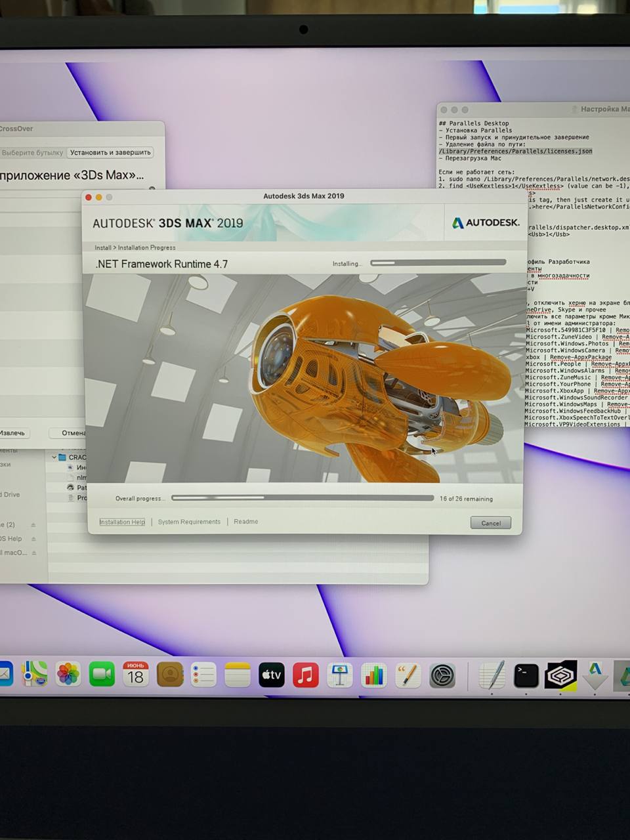
Task: Open the Music app in the Dock
Action: click(306, 675)
